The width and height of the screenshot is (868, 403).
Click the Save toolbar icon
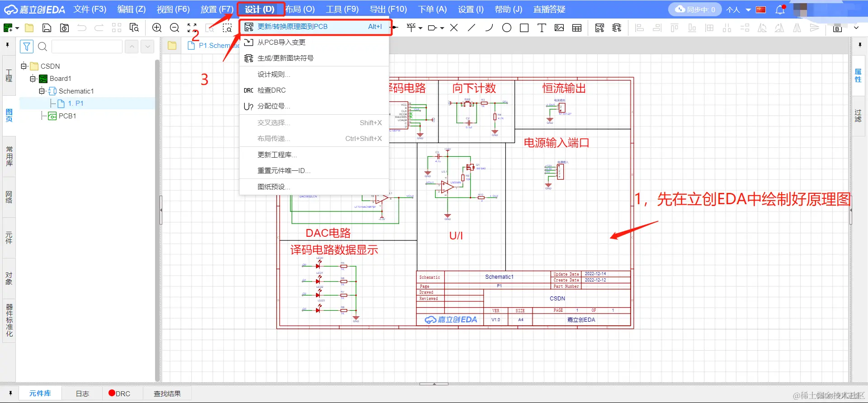click(47, 28)
